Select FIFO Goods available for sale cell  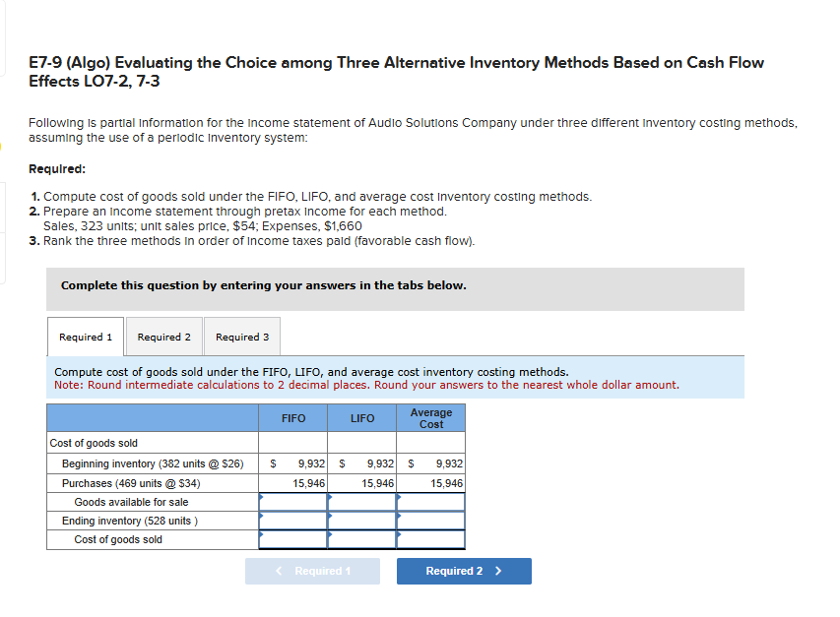[x=293, y=502]
